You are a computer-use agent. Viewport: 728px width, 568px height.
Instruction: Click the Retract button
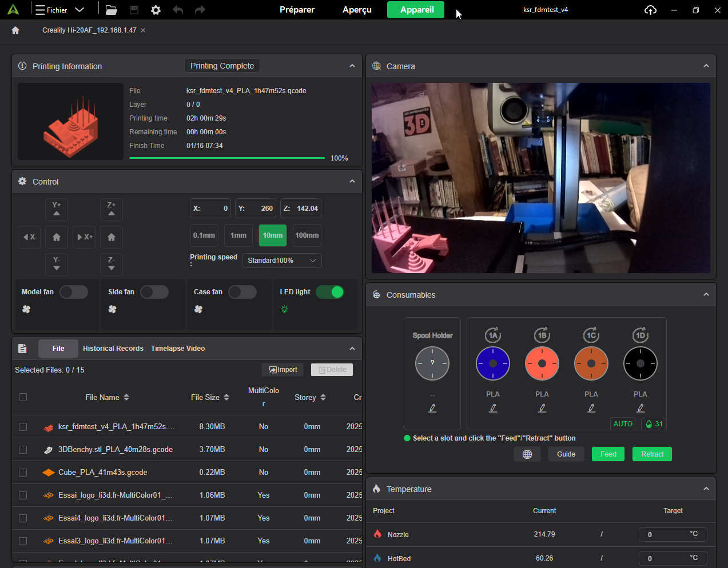click(x=652, y=454)
